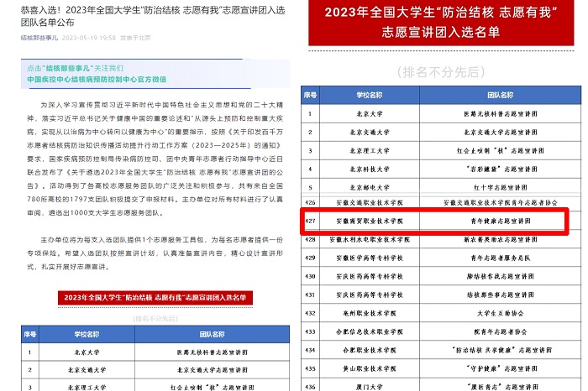588x391 pixels.
Task: Select the 合肥信息技术职业学院 cell
Action: coord(370,331)
